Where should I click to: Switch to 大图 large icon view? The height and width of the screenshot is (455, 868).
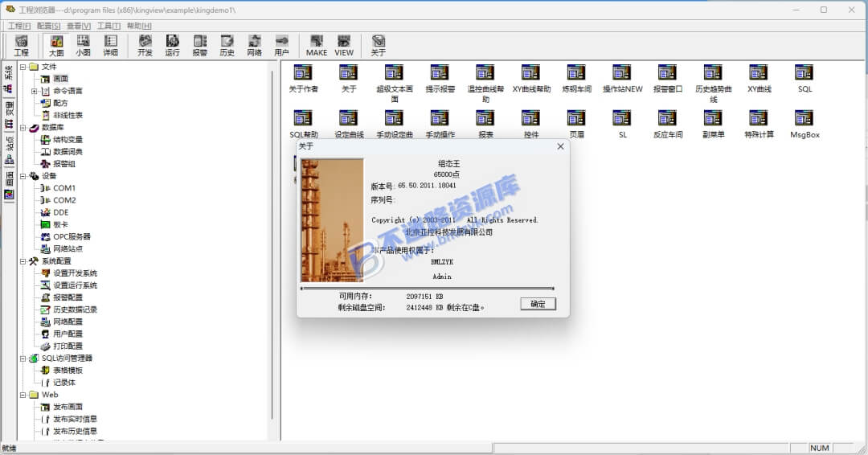tap(56, 45)
